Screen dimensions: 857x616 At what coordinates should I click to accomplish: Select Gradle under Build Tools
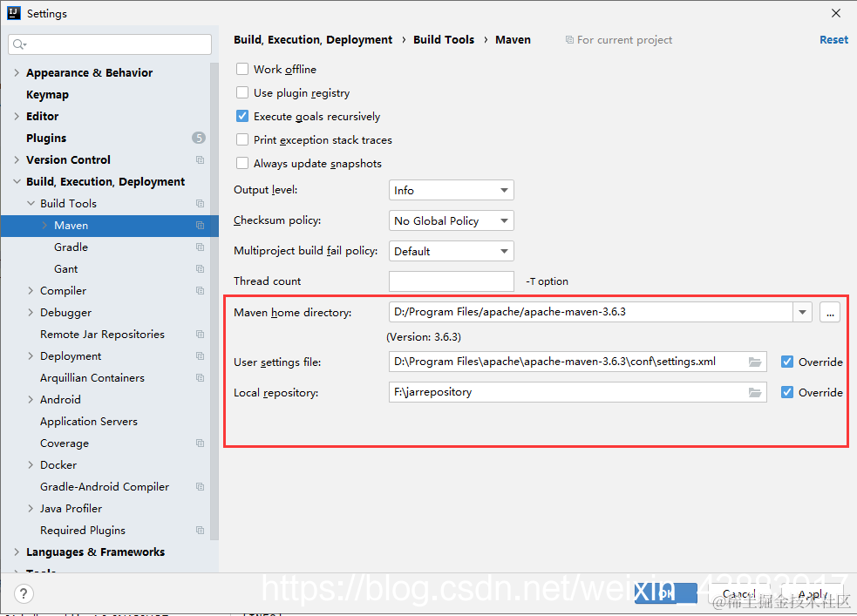point(71,247)
